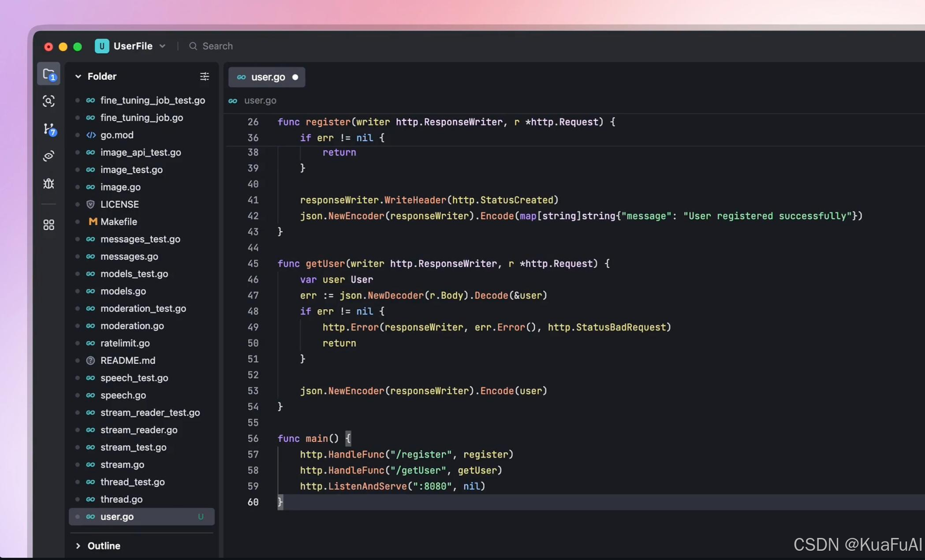Screen dimensions: 925x560
Task: Click line number 56 in the gutter
Action: pos(253,438)
